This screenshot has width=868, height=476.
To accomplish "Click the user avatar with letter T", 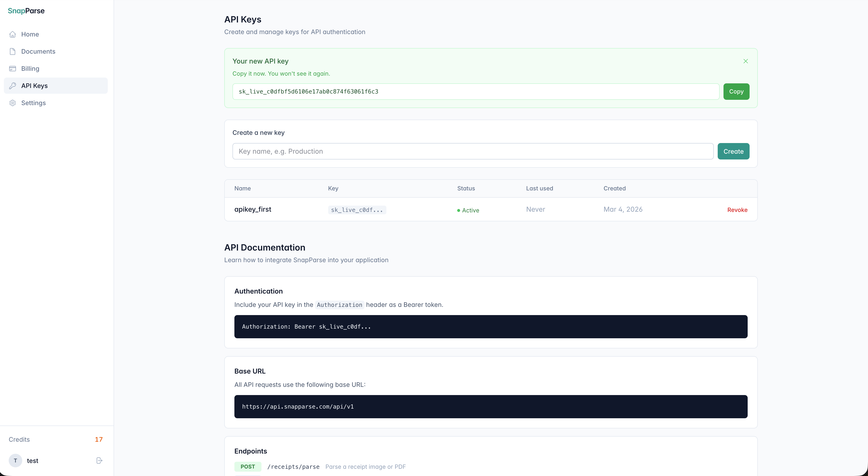I will tap(15, 461).
